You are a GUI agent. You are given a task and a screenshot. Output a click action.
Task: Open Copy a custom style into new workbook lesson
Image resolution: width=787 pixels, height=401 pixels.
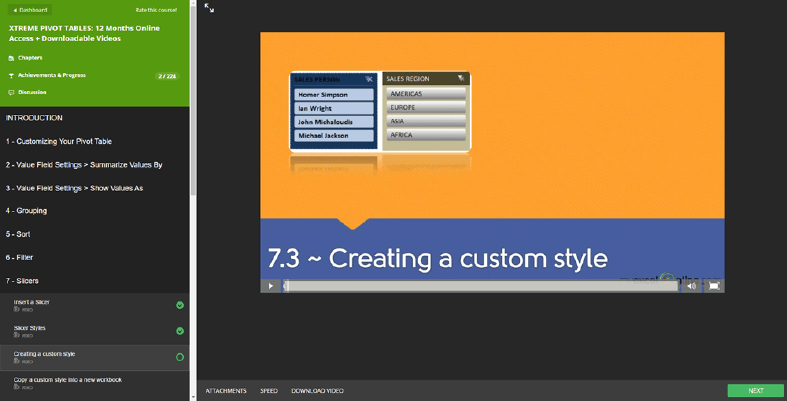pos(95,383)
